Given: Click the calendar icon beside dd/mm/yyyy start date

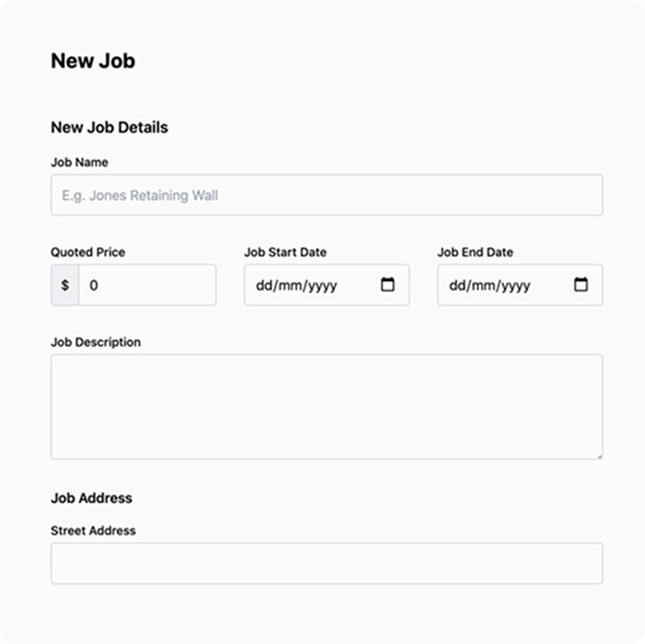Looking at the screenshot, I should [388, 285].
